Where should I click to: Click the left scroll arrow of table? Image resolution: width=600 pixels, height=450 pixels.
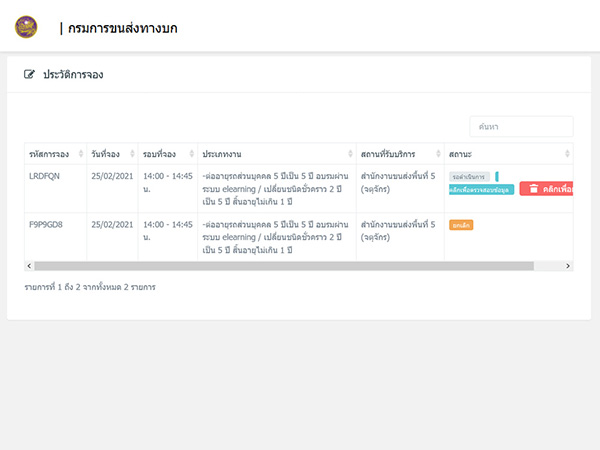tap(29, 266)
